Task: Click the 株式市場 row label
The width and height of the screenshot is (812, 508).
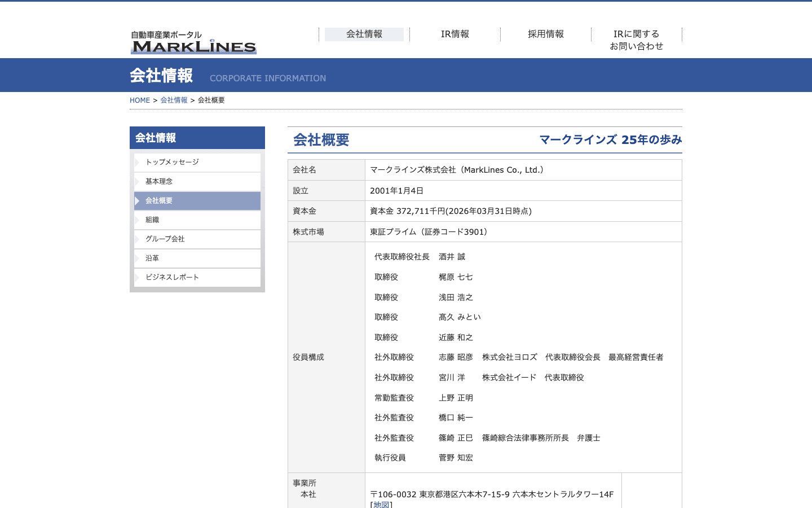Action: pyautogui.click(x=308, y=232)
